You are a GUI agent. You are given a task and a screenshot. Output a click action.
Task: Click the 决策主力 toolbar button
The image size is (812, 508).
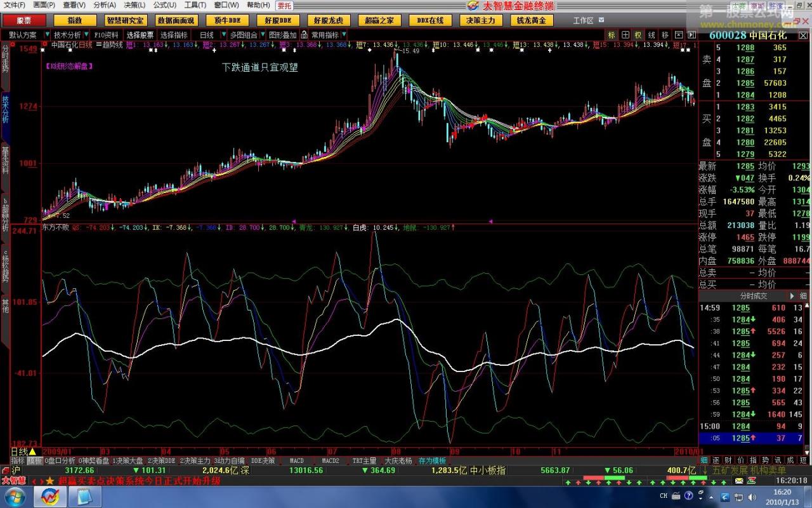click(x=481, y=20)
